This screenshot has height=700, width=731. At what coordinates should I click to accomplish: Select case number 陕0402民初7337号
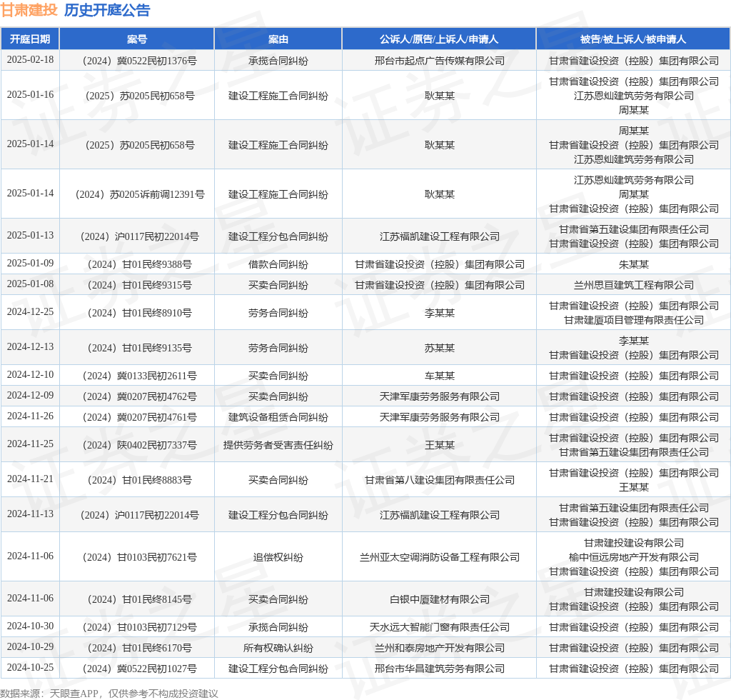tap(139, 446)
